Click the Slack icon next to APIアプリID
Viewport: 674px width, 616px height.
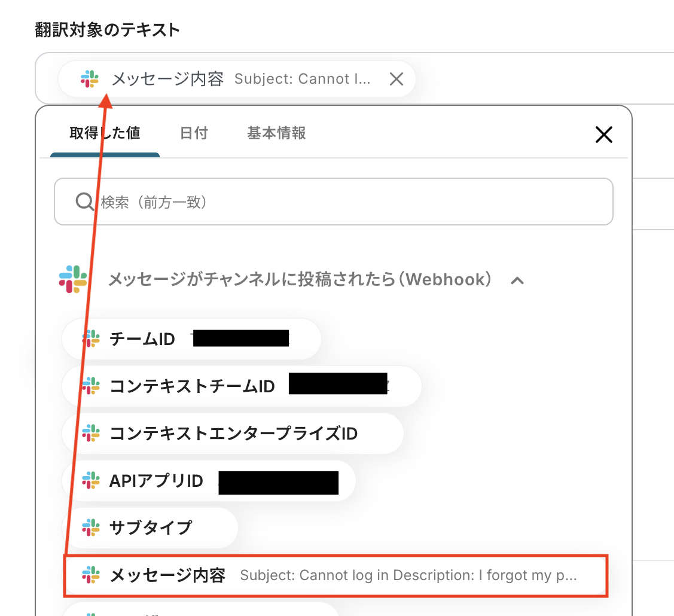(x=90, y=480)
